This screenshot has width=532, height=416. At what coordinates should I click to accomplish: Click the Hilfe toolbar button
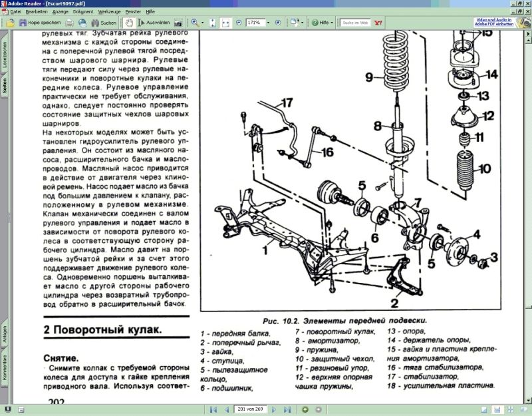click(x=321, y=23)
